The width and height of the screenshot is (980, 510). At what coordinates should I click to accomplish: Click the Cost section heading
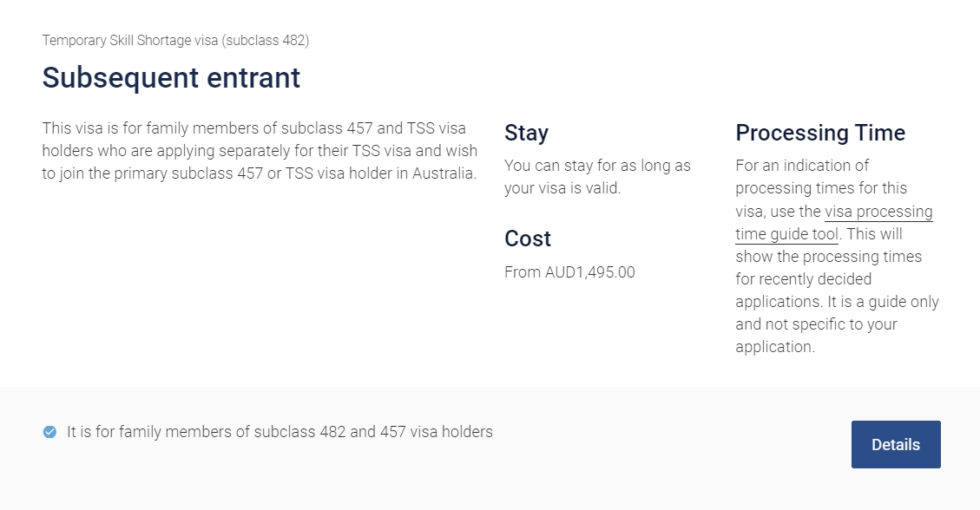click(x=527, y=239)
